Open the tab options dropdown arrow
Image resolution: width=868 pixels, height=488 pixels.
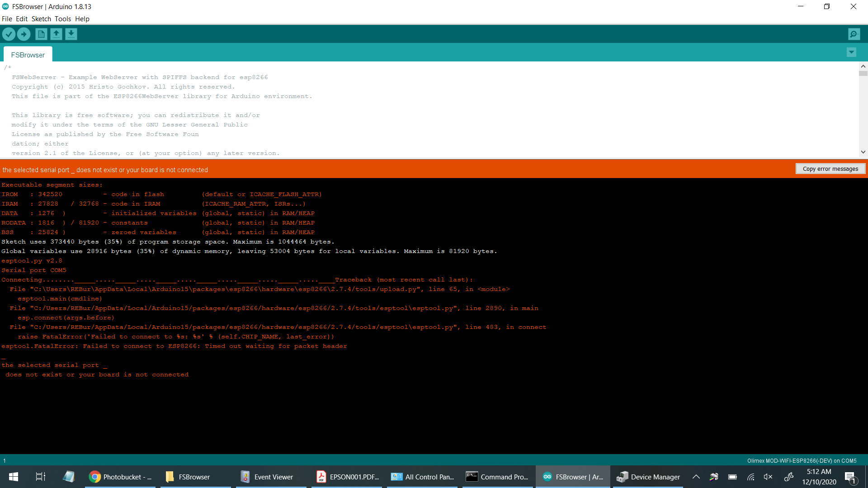[851, 52]
